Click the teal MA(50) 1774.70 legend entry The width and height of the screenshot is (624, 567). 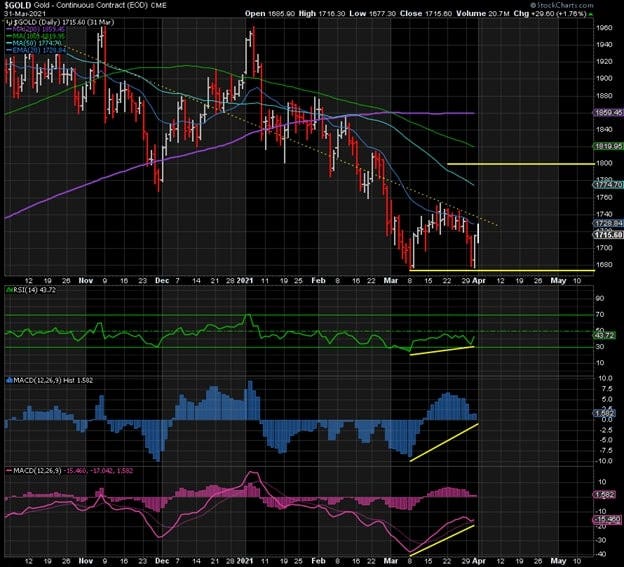click(x=35, y=43)
